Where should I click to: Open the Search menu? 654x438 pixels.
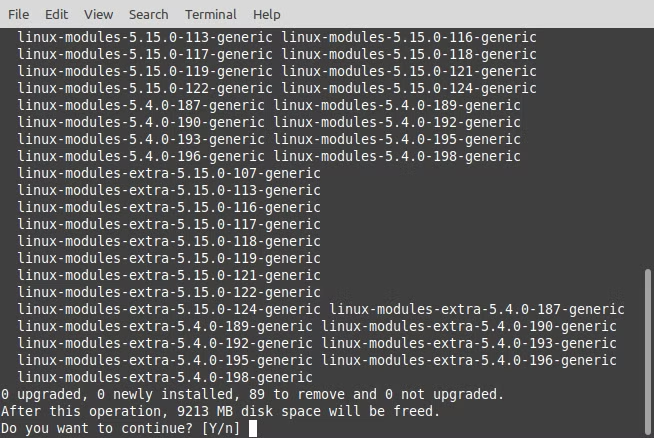[148, 15]
